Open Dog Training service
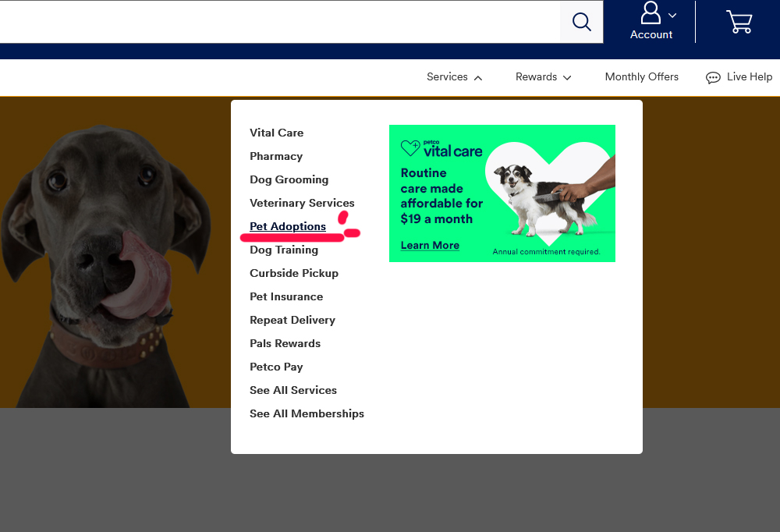 (x=284, y=250)
